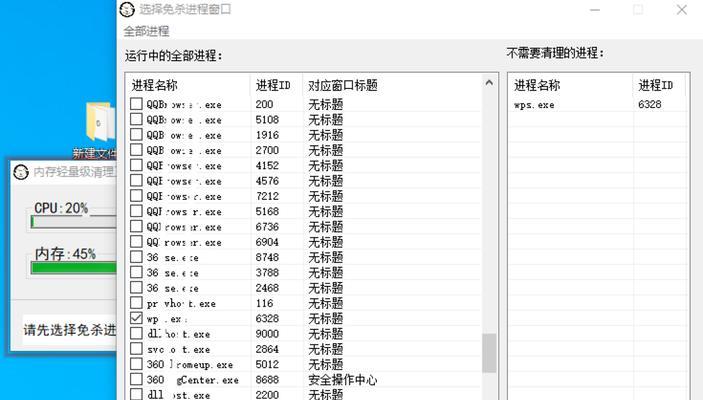The height and width of the screenshot is (400, 703).
Task: Click the process name in the 5012 row
Action: (x=190, y=365)
